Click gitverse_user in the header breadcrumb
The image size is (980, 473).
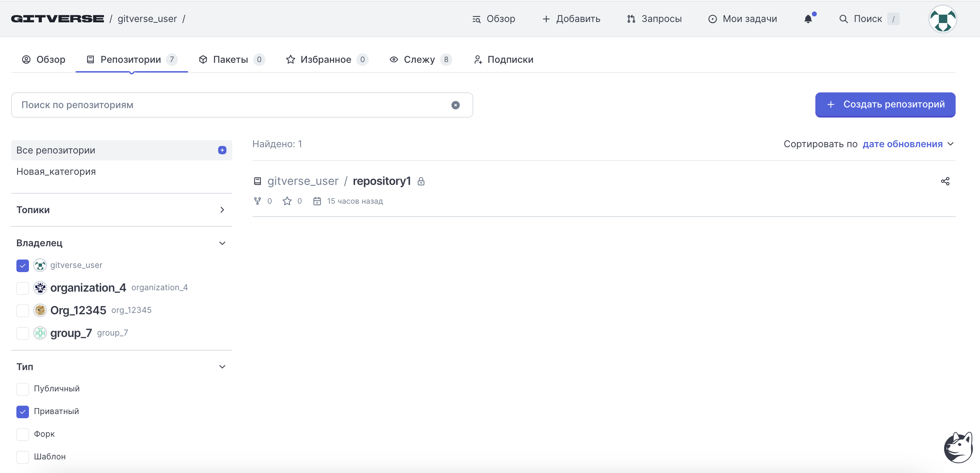tap(147, 18)
